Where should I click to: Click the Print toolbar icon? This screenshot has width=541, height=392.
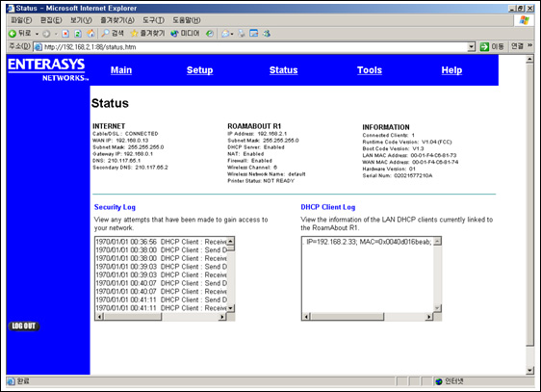coord(242,34)
